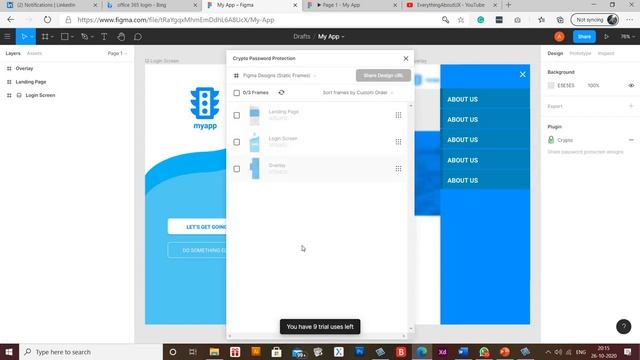Toggle background visibility eye icon
640x360 pixels.
631,86
